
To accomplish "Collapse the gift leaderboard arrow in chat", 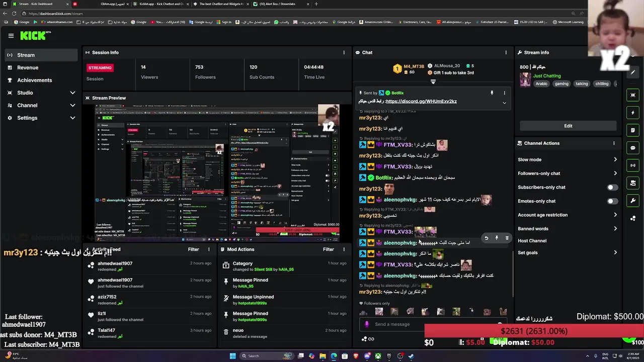I will click(433, 81).
